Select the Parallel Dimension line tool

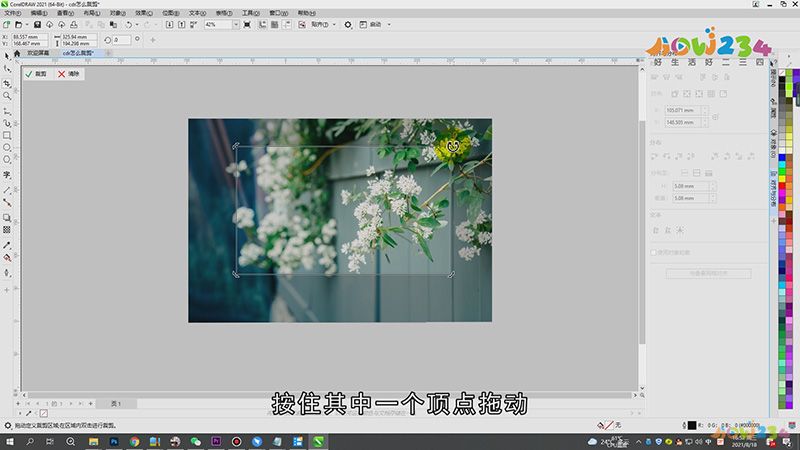7,190
